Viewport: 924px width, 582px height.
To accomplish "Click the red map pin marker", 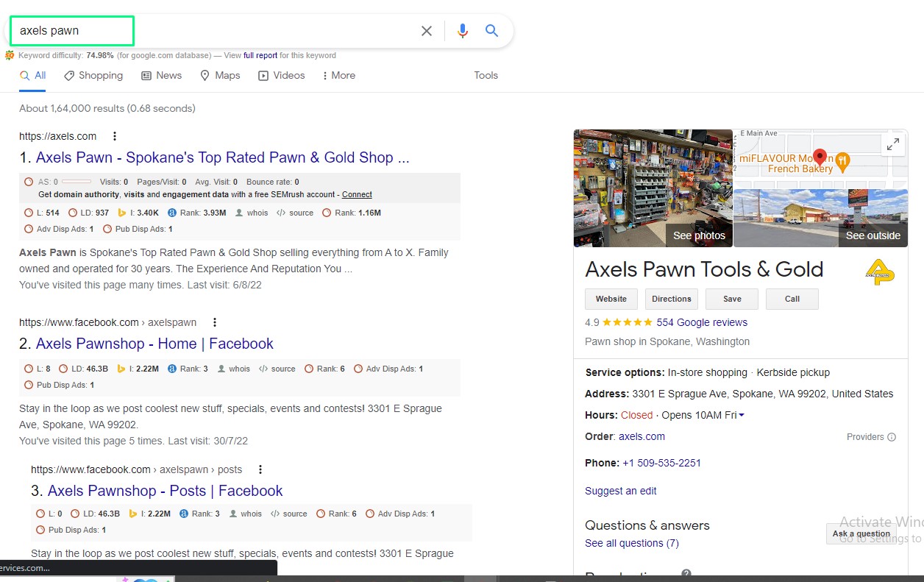I will 820,157.
